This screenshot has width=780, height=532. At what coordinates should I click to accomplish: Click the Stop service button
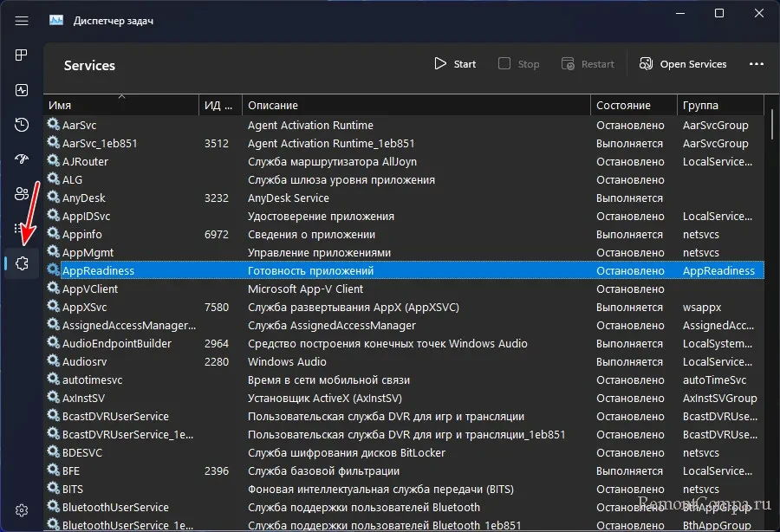(x=518, y=64)
